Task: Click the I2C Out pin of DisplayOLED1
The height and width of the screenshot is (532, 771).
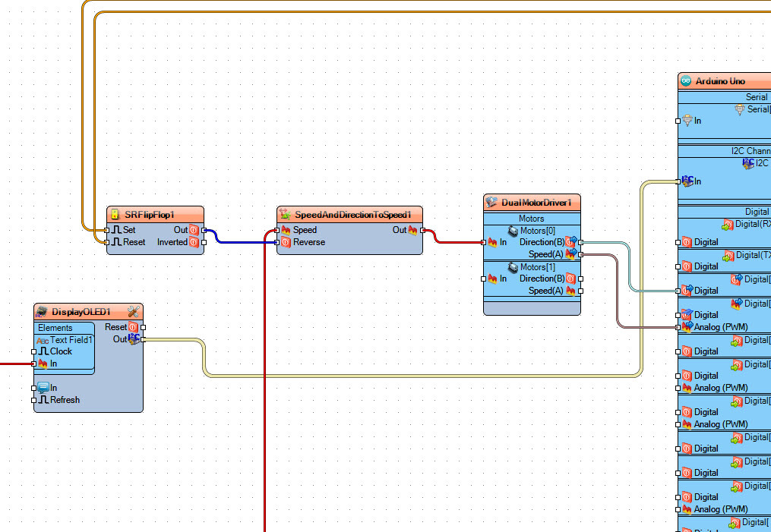Action: pyautogui.click(x=143, y=339)
